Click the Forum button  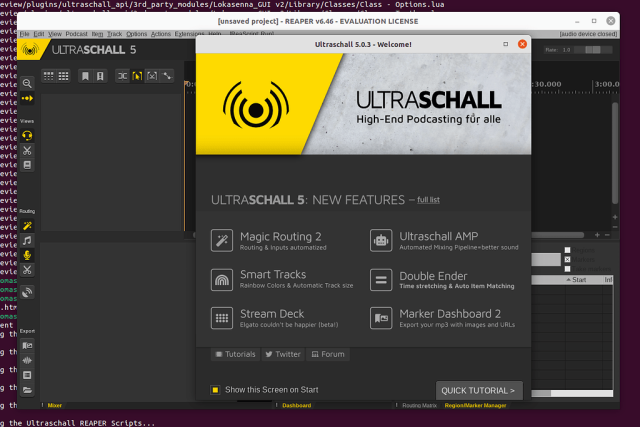tap(328, 354)
